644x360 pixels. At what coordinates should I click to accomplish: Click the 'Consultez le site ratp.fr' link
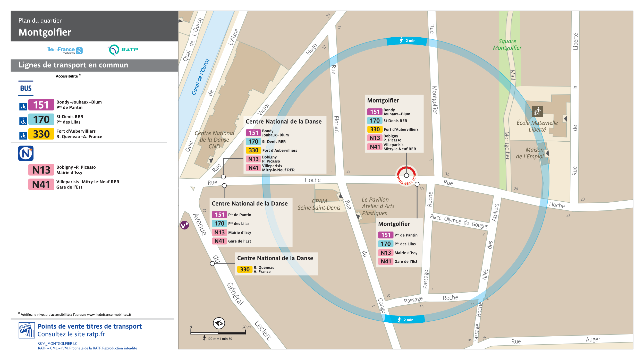[x=71, y=334]
